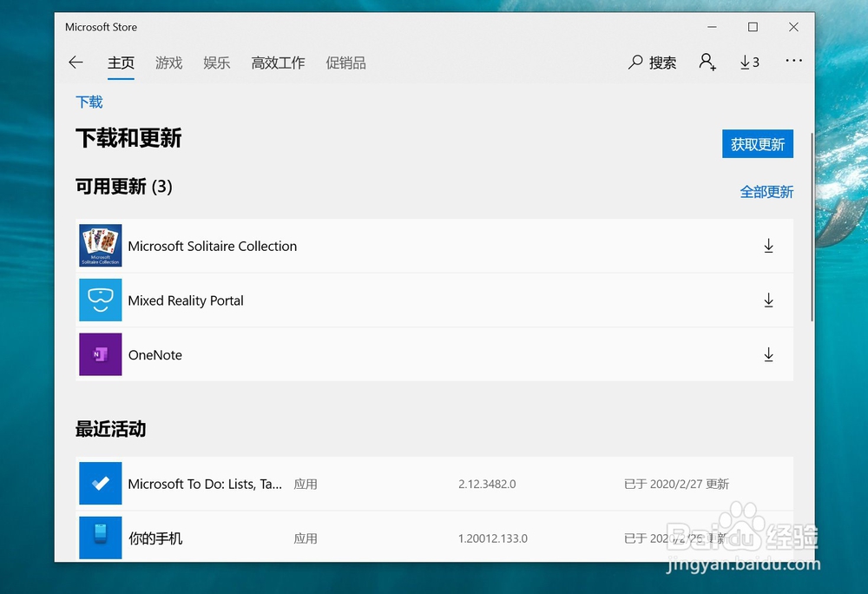
Task: Open the Mixed Reality Portal app icon
Action: point(100,300)
